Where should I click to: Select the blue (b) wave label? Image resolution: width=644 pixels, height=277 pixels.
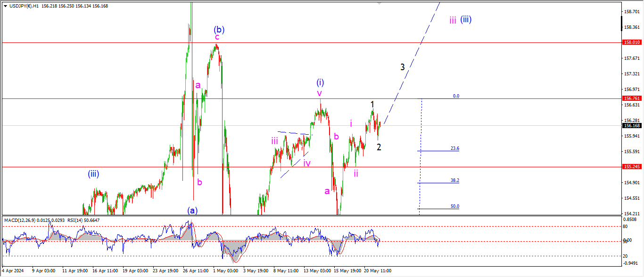[x=219, y=29]
